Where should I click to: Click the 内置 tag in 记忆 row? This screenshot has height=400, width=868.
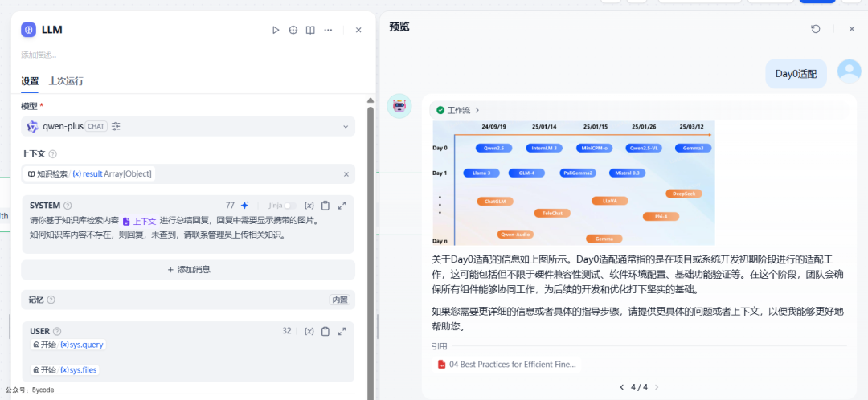pyautogui.click(x=339, y=300)
